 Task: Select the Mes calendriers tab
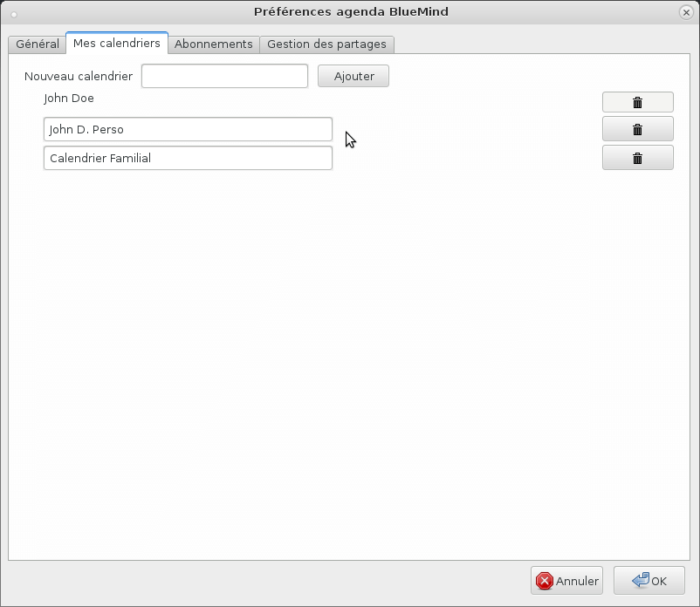click(x=117, y=43)
